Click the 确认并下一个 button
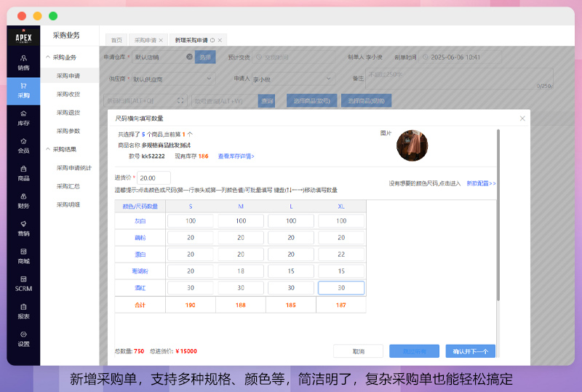Image resolution: width=582 pixels, height=392 pixels. 470,351
